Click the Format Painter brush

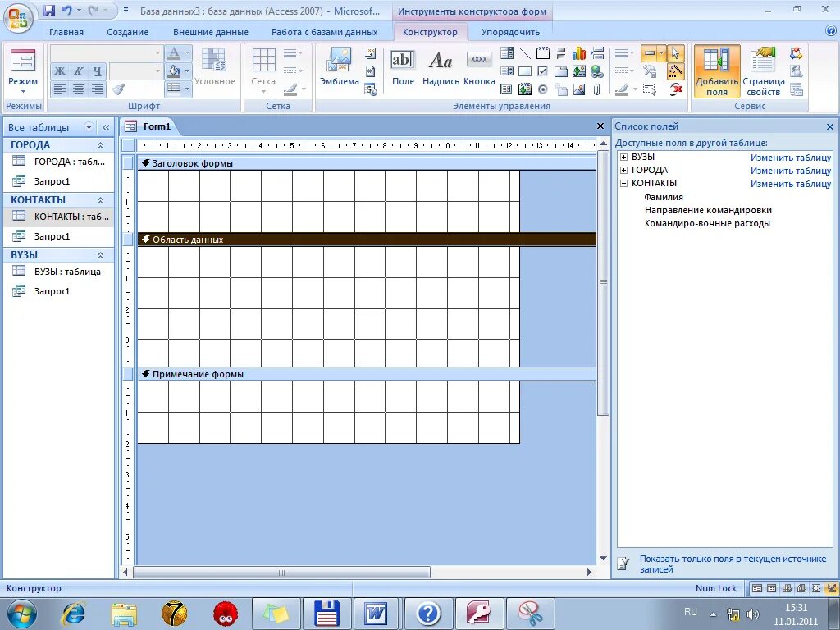119,89
